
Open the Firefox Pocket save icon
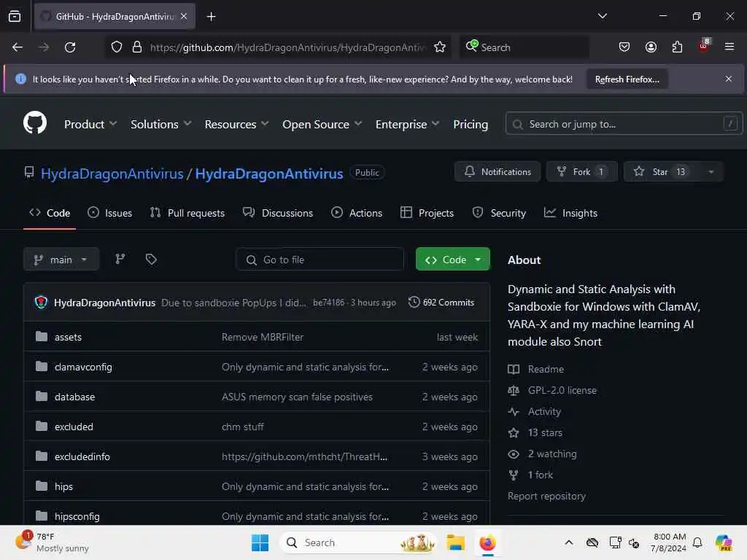(624, 47)
